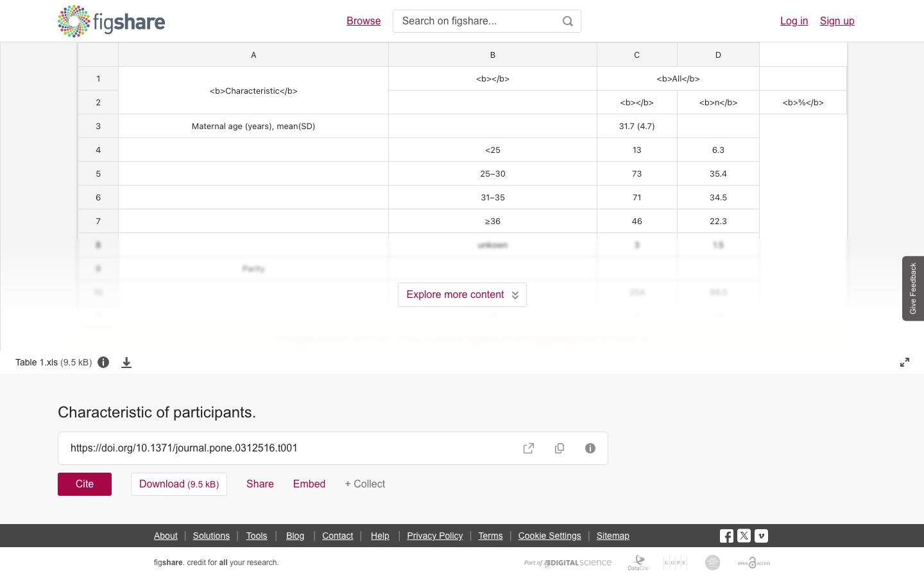The width and height of the screenshot is (924, 578).
Task: Click the Embed button
Action: pos(309,484)
